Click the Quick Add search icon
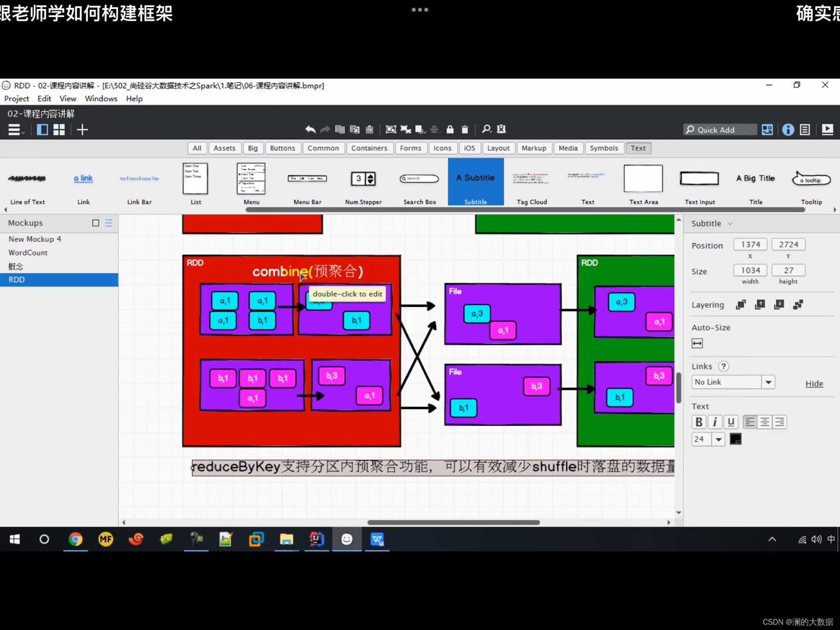The width and height of the screenshot is (840, 630). point(690,129)
